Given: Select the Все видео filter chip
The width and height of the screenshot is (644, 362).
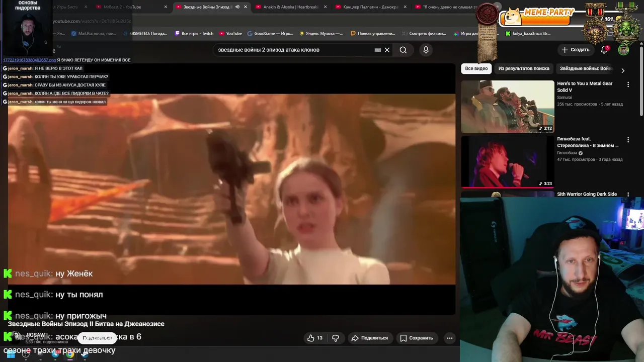Looking at the screenshot, I should point(476,68).
